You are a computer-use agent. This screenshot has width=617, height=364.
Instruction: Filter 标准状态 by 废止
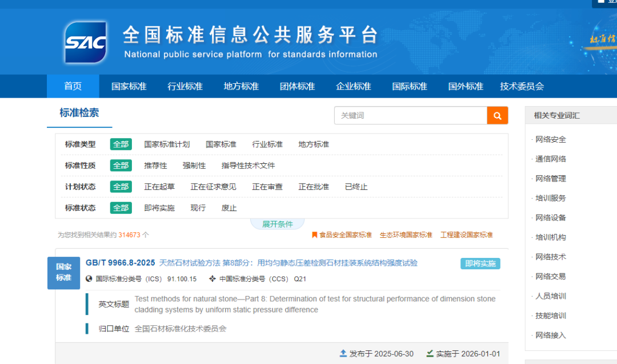(229, 208)
